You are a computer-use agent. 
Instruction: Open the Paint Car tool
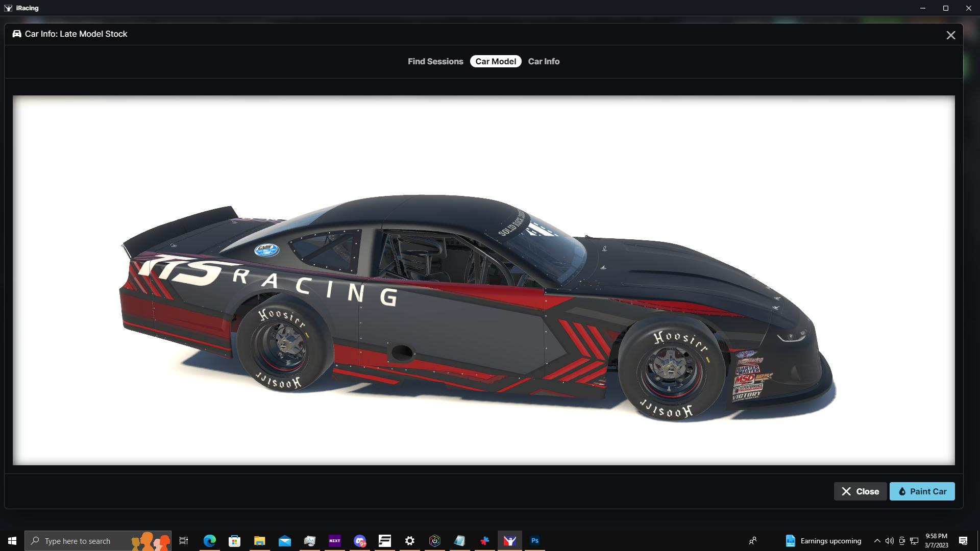[x=922, y=491]
